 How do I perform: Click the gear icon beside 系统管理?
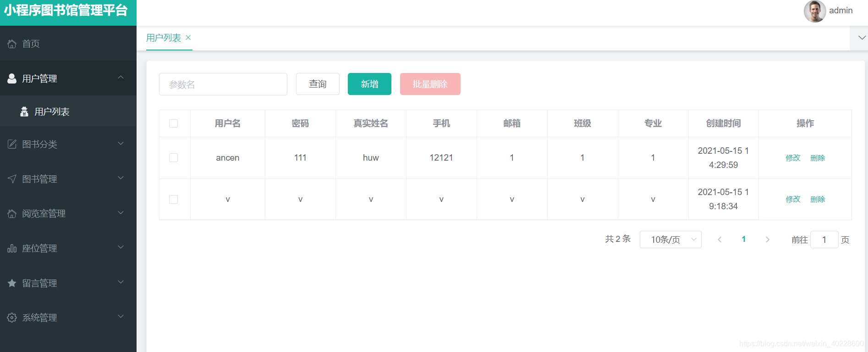[x=12, y=318]
